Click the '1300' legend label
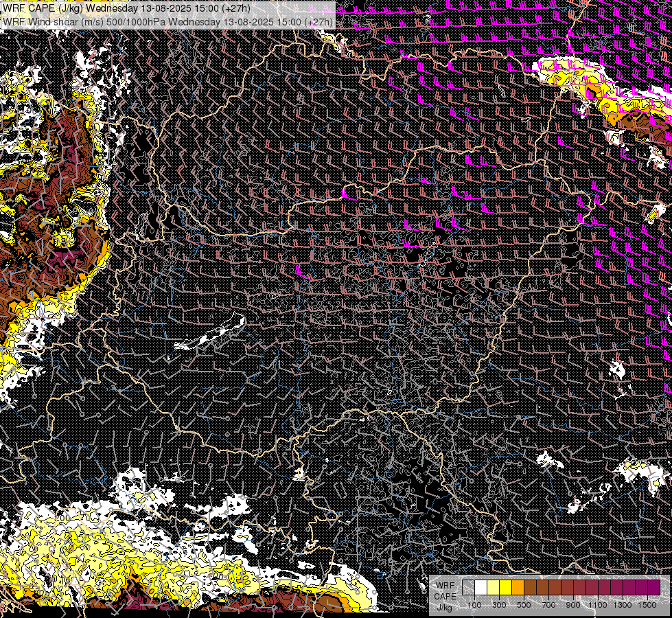672x618 pixels. 623,605
